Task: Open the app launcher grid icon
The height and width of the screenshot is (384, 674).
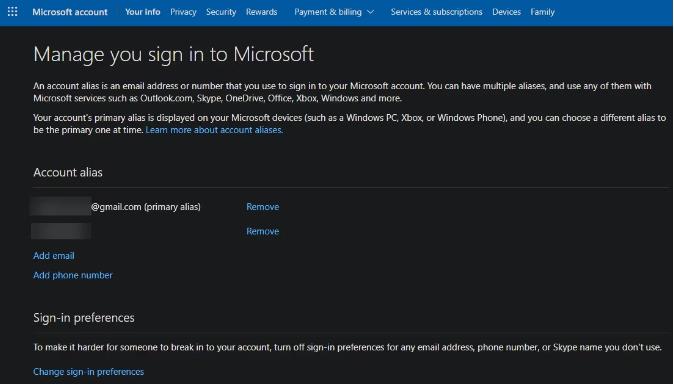Action: pos(12,12)
